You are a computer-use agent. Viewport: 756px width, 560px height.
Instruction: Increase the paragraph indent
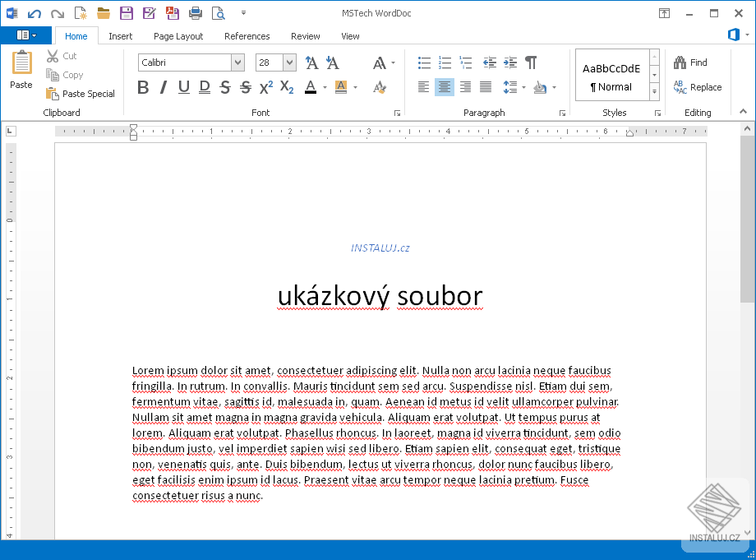tap(510, 62)
